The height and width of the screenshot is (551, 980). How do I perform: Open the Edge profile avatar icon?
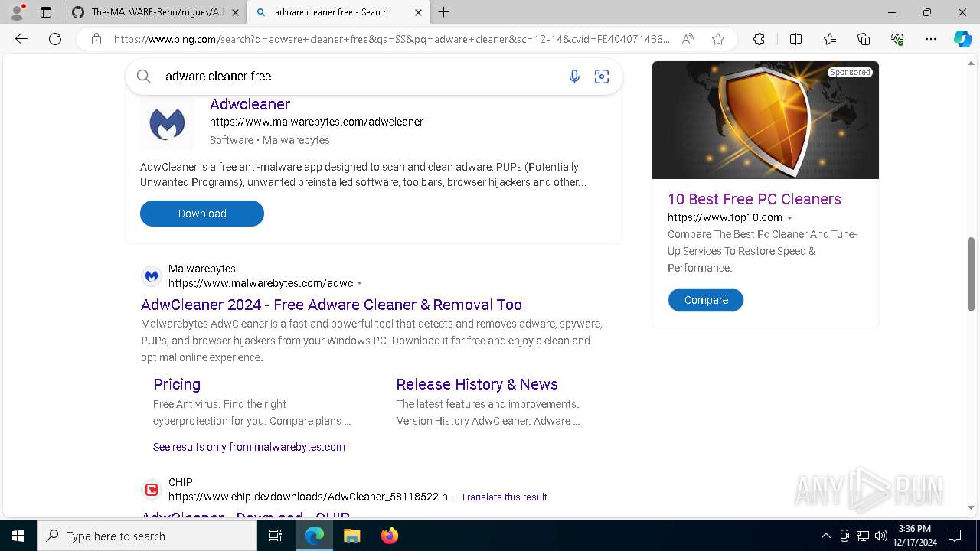[x=16, y=12]
